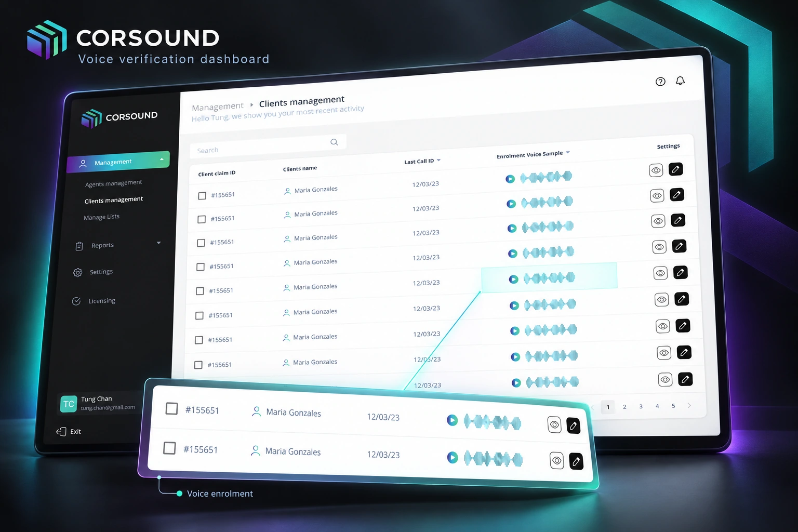Play the voice sample in the lower callout row
The width and height of the screenshot is (798, 532).
point(453,458)
